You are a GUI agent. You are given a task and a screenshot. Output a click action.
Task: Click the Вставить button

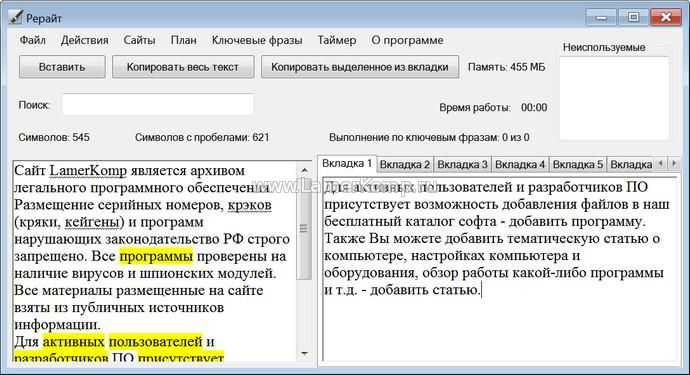click(62, 67)
